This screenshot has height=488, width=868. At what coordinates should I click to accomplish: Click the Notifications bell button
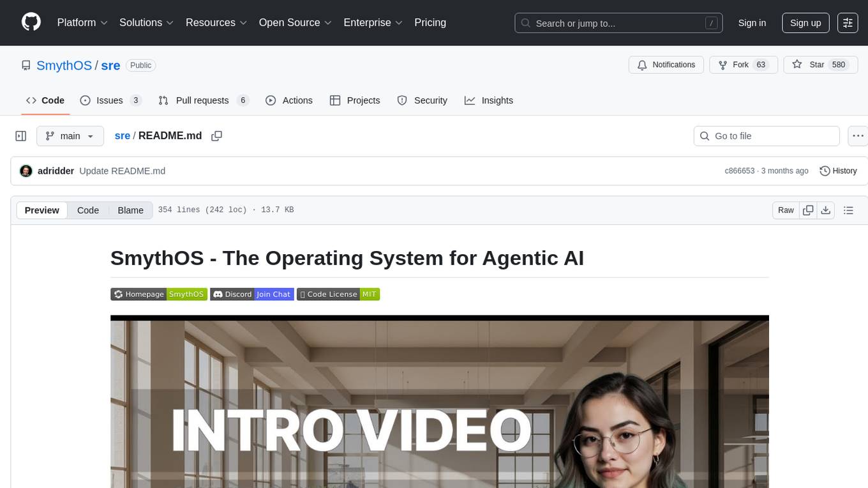pos(666,65)
